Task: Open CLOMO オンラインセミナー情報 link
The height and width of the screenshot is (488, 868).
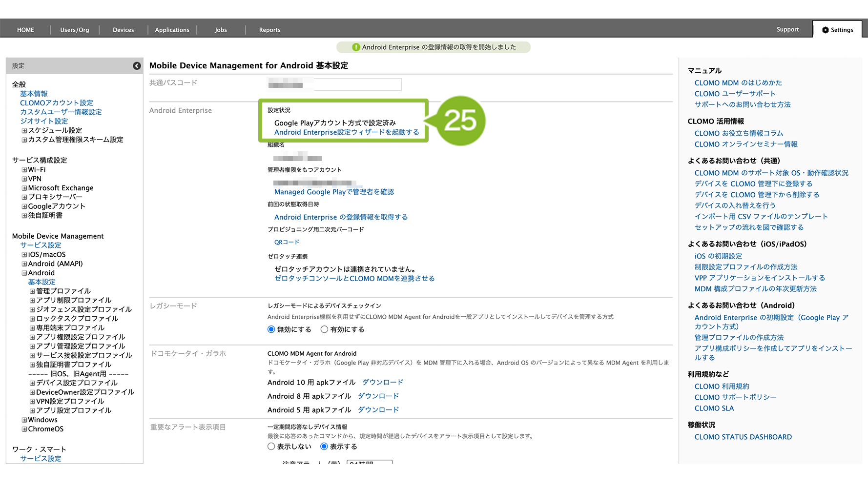Action: click(x=746, y=144)
